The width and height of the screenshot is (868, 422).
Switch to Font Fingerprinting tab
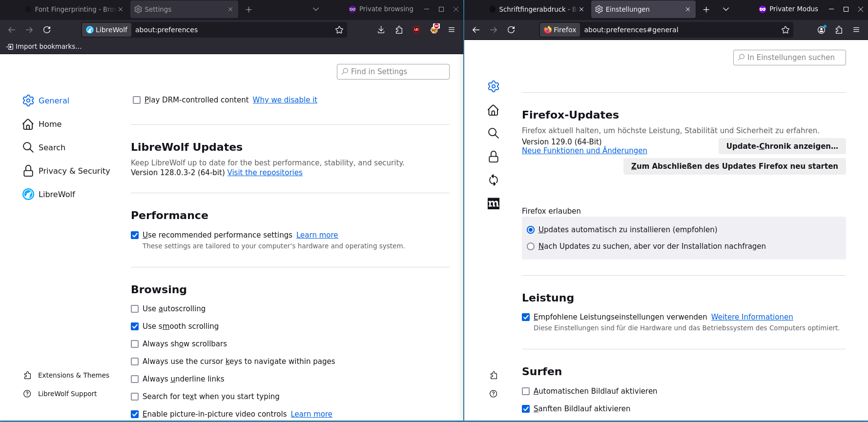tap(74, 9)
